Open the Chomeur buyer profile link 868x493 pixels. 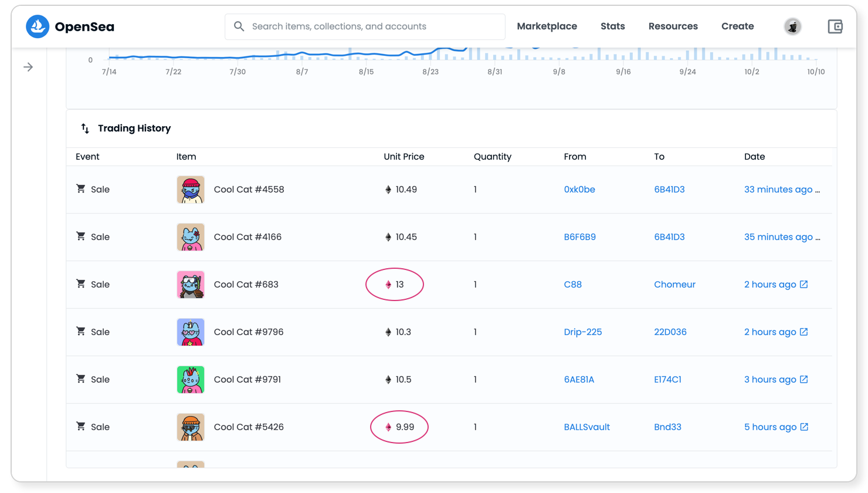click(x=674, y=284)
